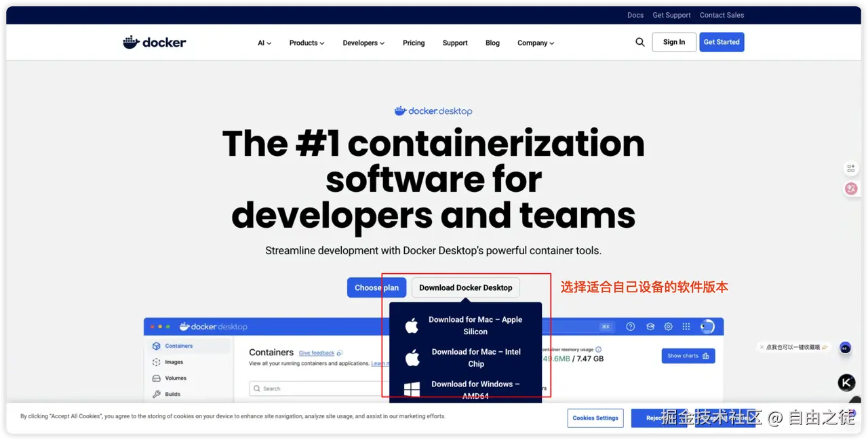
Task: Expand the AI menu dropdown
Action: (264, 43)
